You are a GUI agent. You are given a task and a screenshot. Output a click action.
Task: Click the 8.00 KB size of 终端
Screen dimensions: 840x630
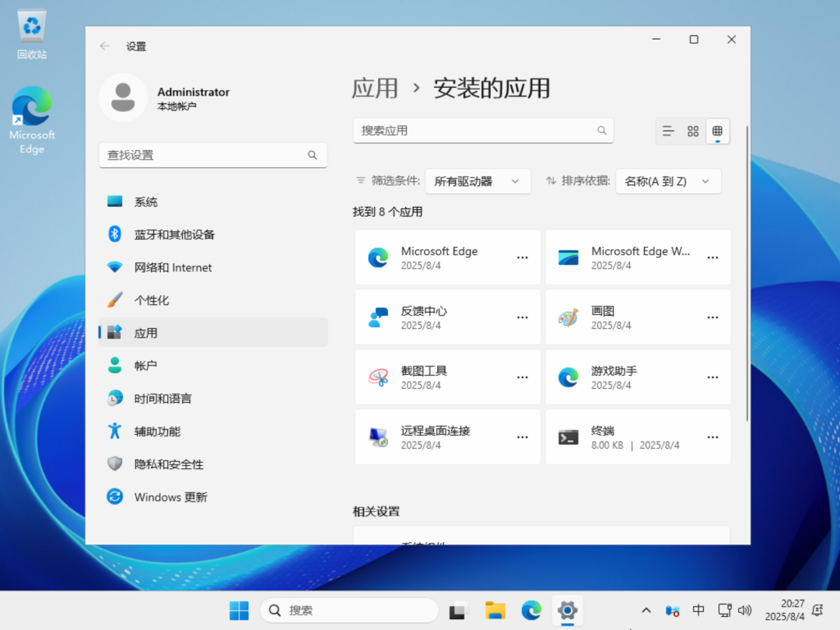click(607, 445)
